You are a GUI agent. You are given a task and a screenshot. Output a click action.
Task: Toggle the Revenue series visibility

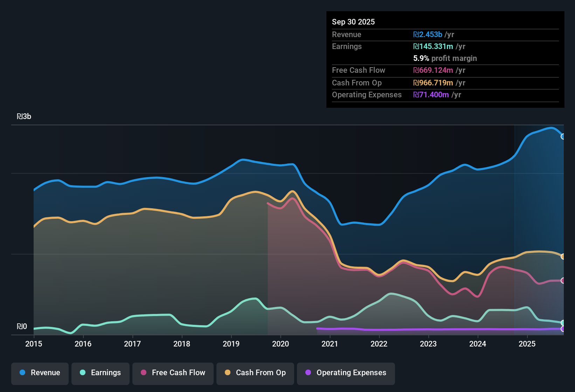(40, 373)
